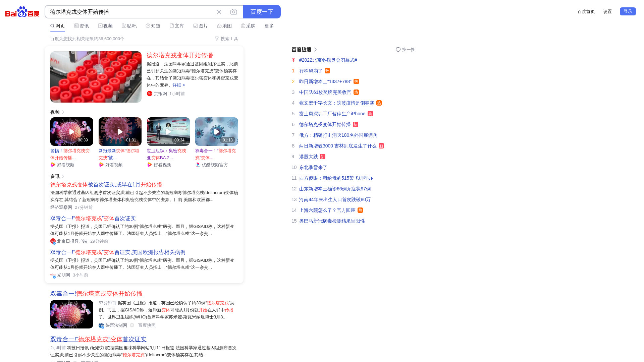Open hot search 富士康深圳工厂暂停生产iPhone
Viewport: 644px width, 362px height.
(332, 114)
